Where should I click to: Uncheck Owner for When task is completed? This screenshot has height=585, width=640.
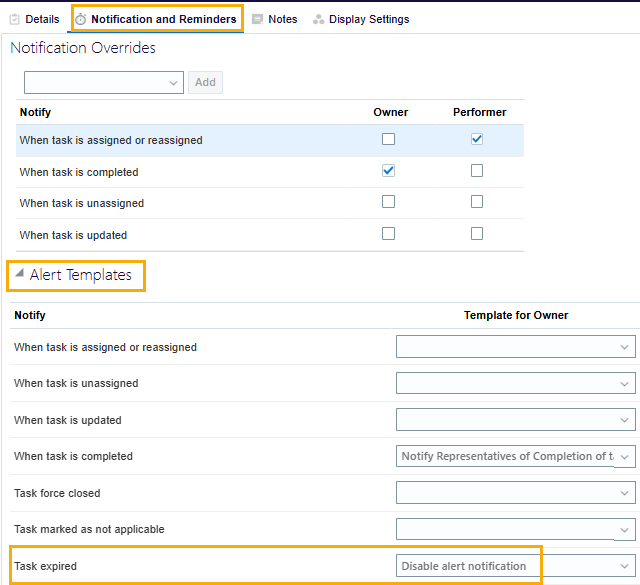[388, 171]
